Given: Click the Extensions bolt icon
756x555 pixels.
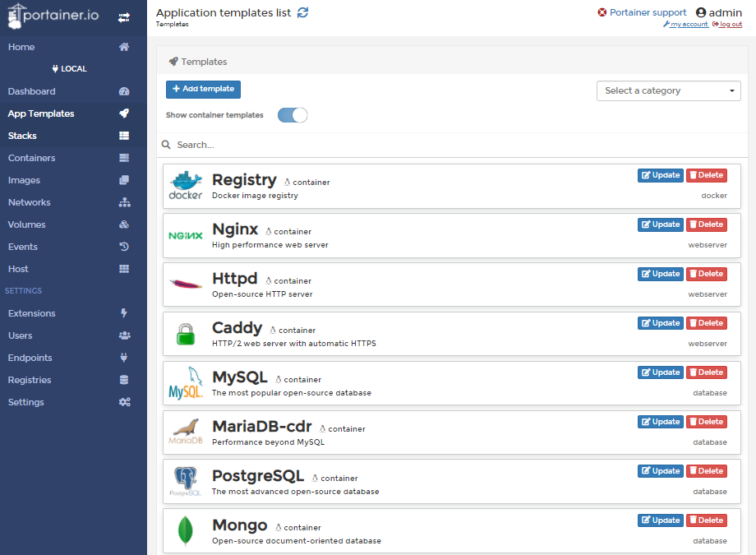Looking at the screenshot, I should pyautogui.click(x=124, y=313).
